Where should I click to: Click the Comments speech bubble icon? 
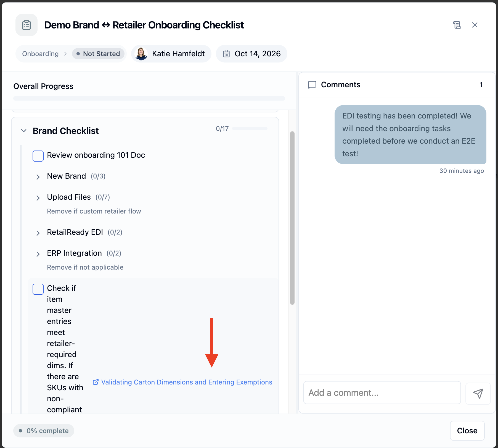click(312, 85)
